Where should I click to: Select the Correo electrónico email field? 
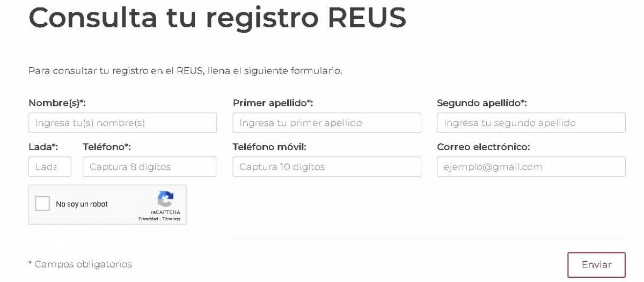531,167
